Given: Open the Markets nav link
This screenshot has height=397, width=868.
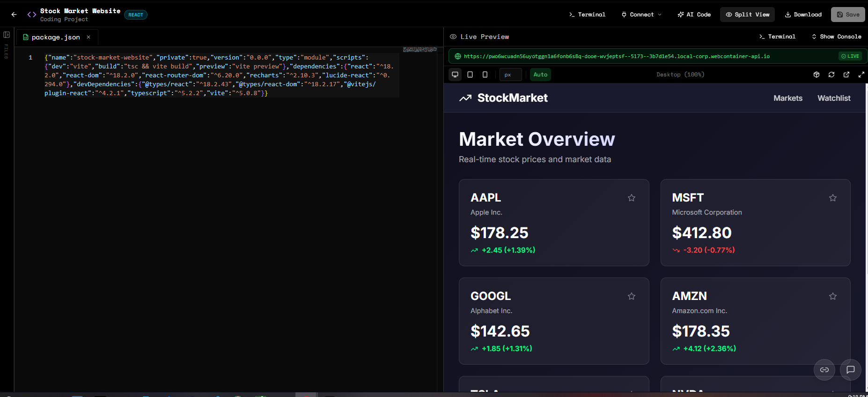Looking at the screenshot, I should pyautogui.click(x=788, y=98).
